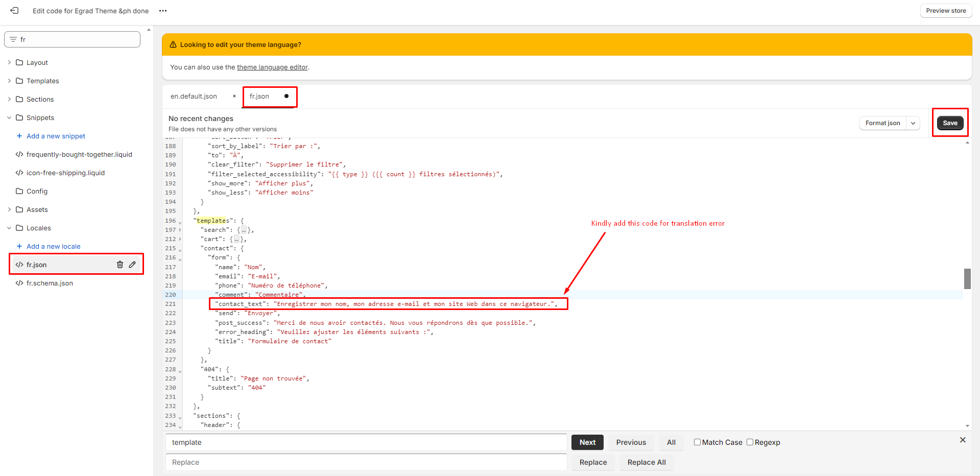Enable the Regexp checkbox
The height and width of the screenshot is (476, 980).
click(750, 442)
